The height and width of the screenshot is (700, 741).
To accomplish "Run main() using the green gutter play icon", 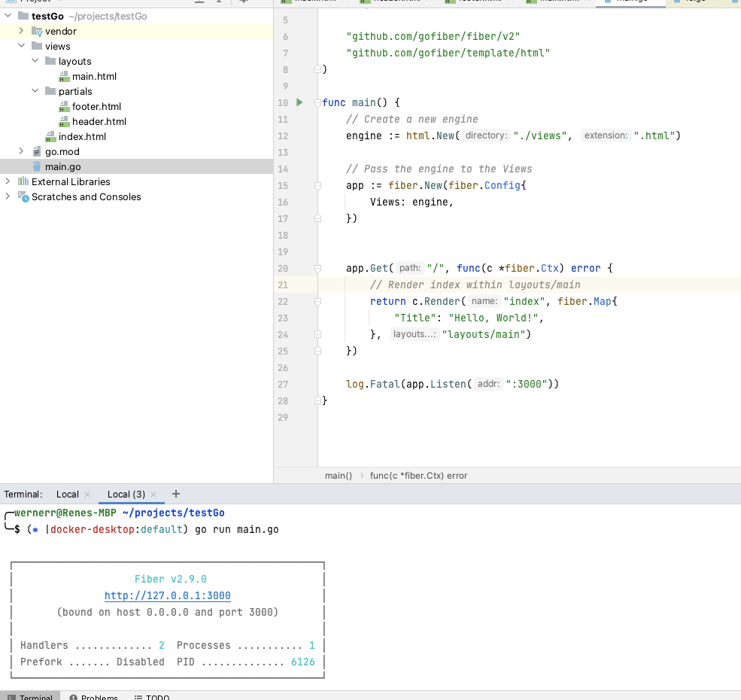I will 298,102.
